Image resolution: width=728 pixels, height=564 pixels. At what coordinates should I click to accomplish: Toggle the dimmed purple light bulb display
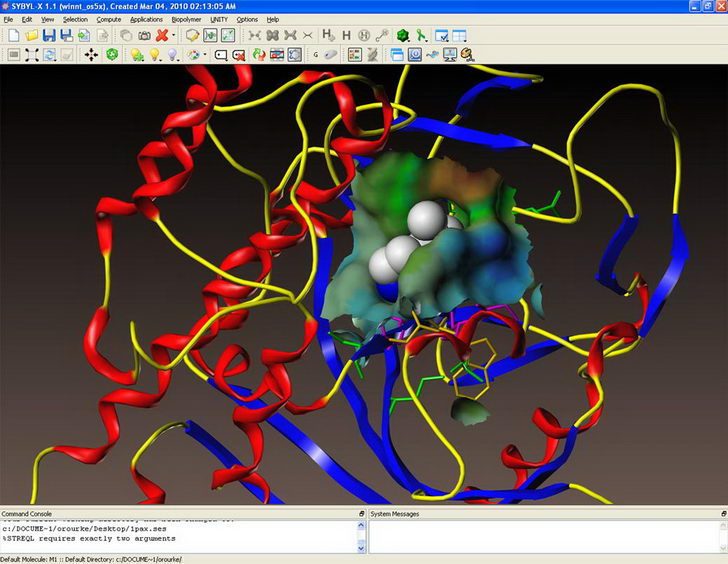172,55
